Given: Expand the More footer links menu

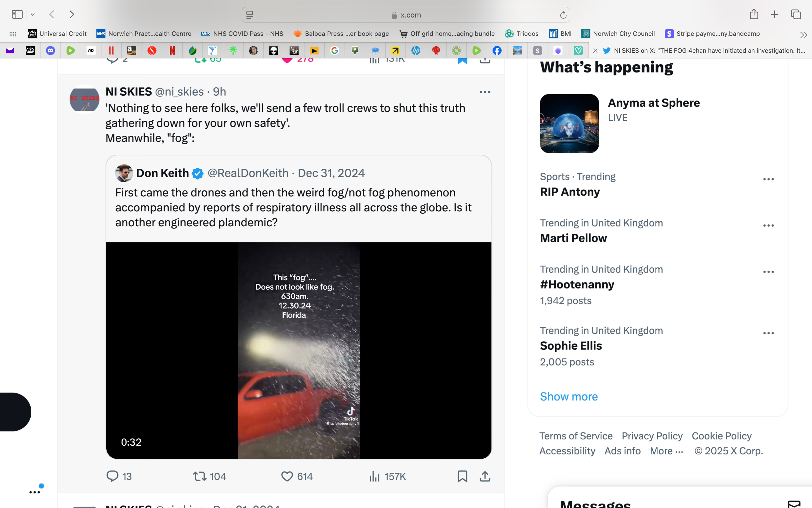Looking at the screenshot, I should coord(667,451).
